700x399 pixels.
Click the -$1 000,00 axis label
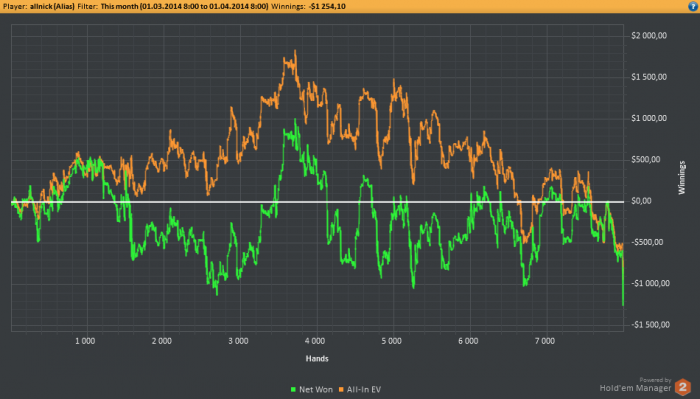pos(650,283)
